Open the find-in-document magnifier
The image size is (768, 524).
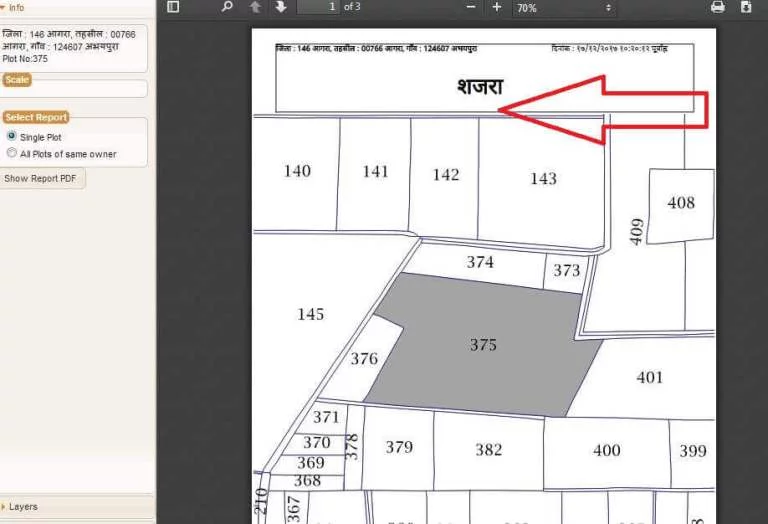[x=227, y=6]
